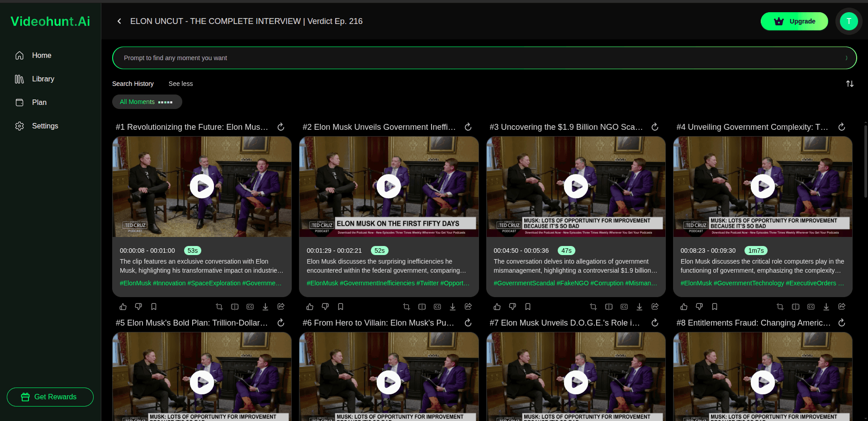Like clip #1 with the thumbs-up icon

pos(123,307)
